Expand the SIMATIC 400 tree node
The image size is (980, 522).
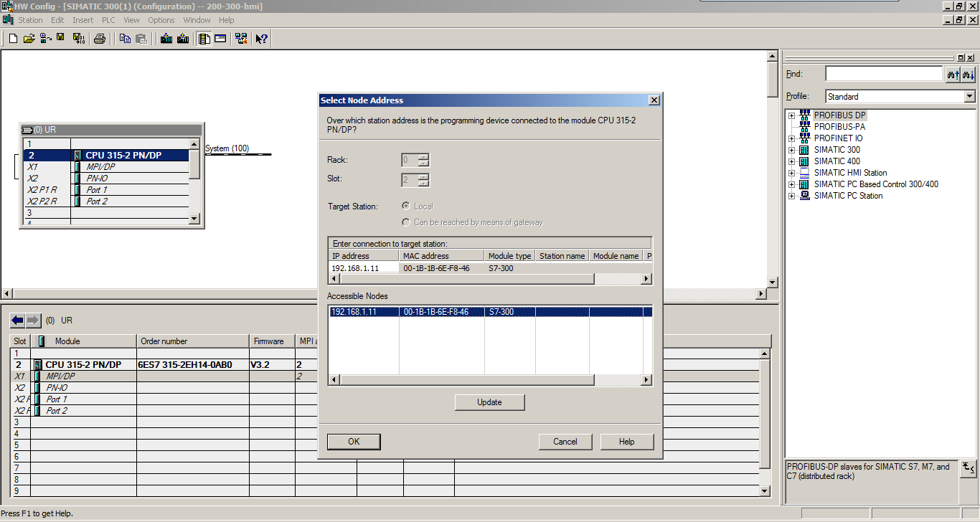pos(792,161)
